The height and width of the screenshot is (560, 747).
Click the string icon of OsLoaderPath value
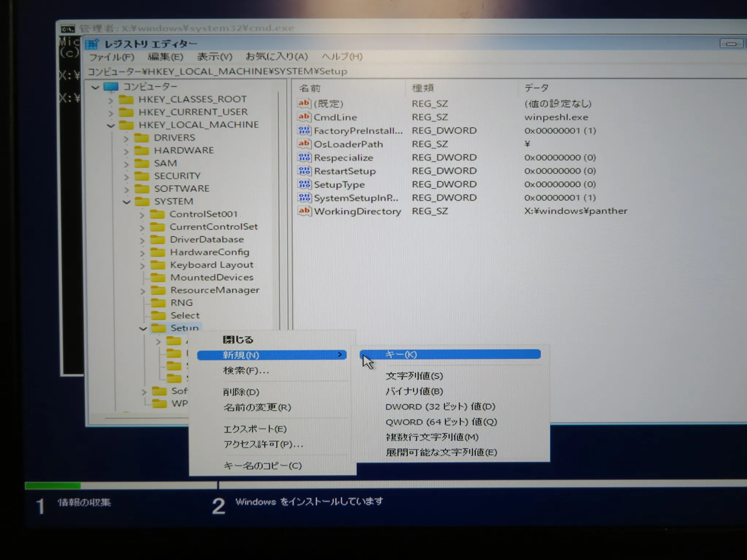click(x=304, y=144)
